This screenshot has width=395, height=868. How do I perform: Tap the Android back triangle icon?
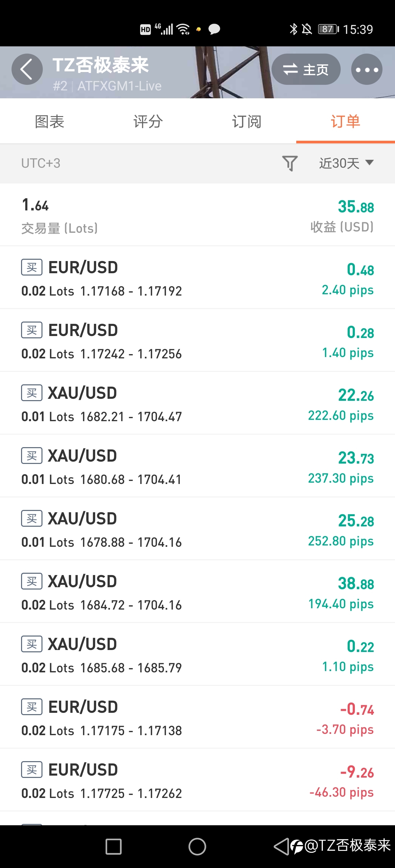tap(281, 846)
